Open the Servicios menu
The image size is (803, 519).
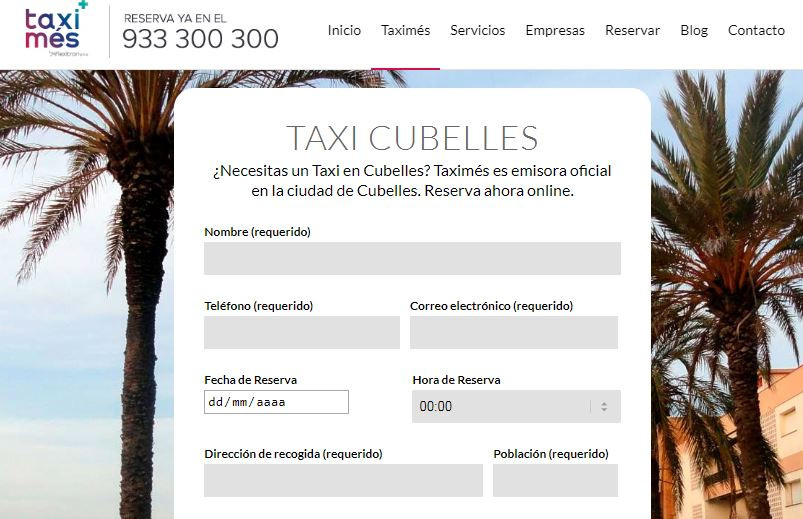pos(478,31)
